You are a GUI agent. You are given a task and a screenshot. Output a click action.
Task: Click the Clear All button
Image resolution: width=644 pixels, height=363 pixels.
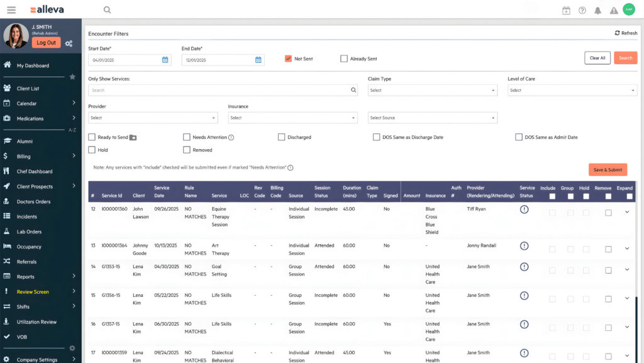(x=596, y=57)
